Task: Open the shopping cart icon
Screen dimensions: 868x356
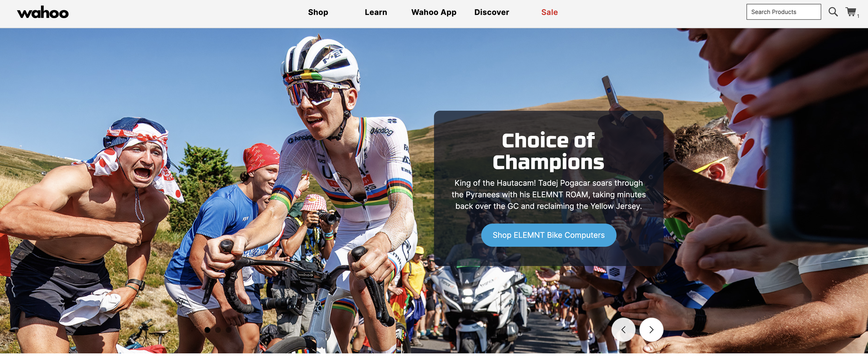Action: 851,12
